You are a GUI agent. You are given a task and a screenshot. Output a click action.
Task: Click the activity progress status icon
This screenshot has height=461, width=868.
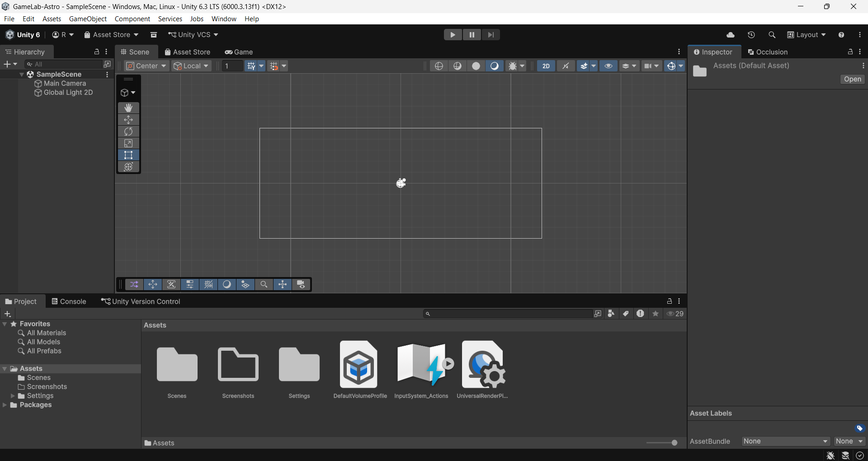[x=860, y=456]
